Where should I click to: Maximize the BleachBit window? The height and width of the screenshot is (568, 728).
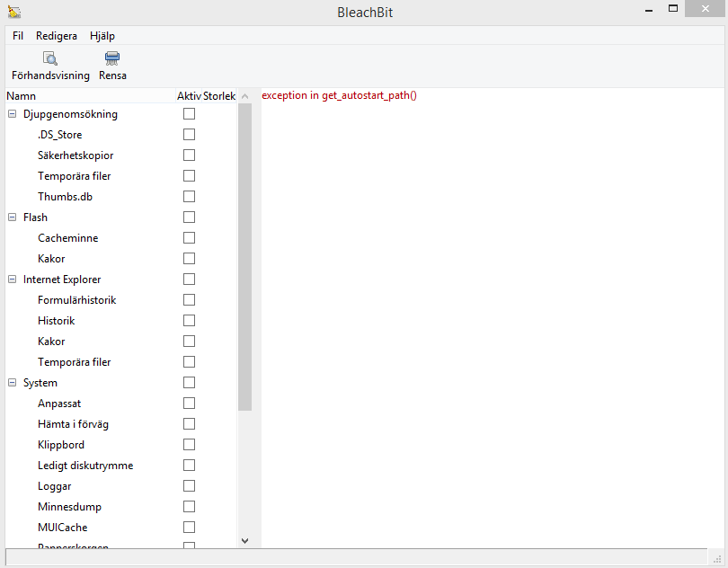tap(673, 8)
